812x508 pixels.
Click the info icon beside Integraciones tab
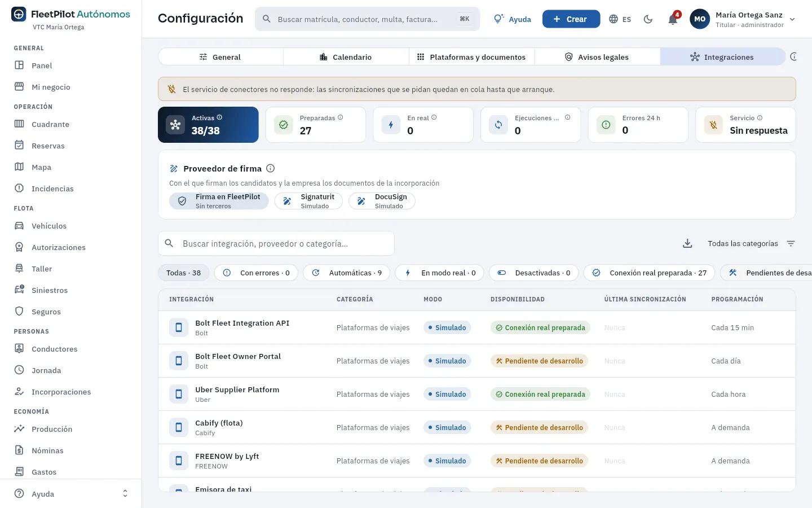click(x=793, y=56)
